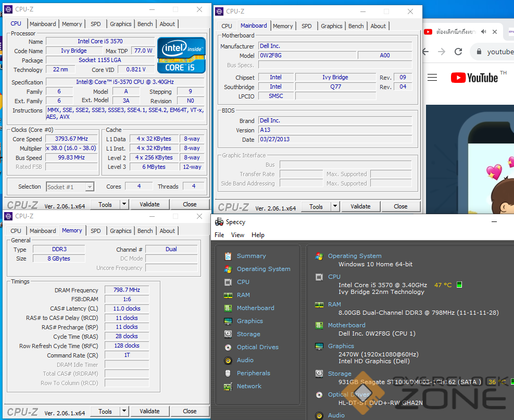Click the Graphics monitor icon in Speccy sidebar
The height and width of the screenshot is (420, 514).
228,321
